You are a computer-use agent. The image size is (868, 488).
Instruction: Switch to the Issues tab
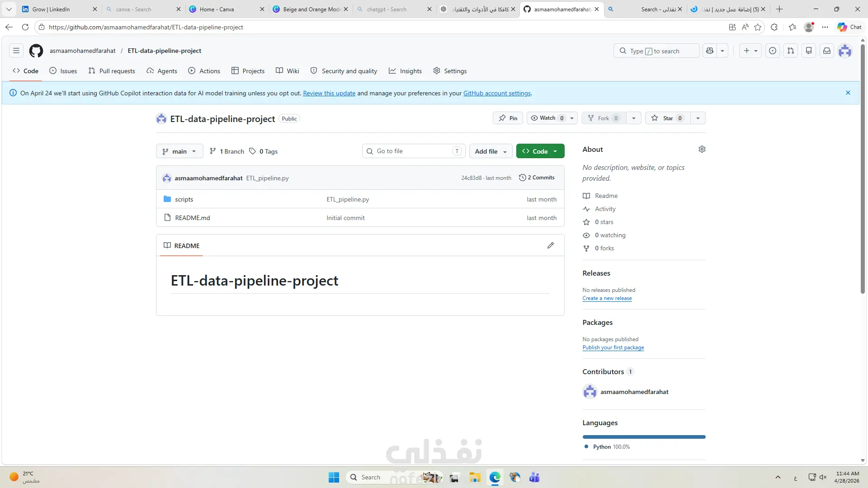tap(63, 71)
